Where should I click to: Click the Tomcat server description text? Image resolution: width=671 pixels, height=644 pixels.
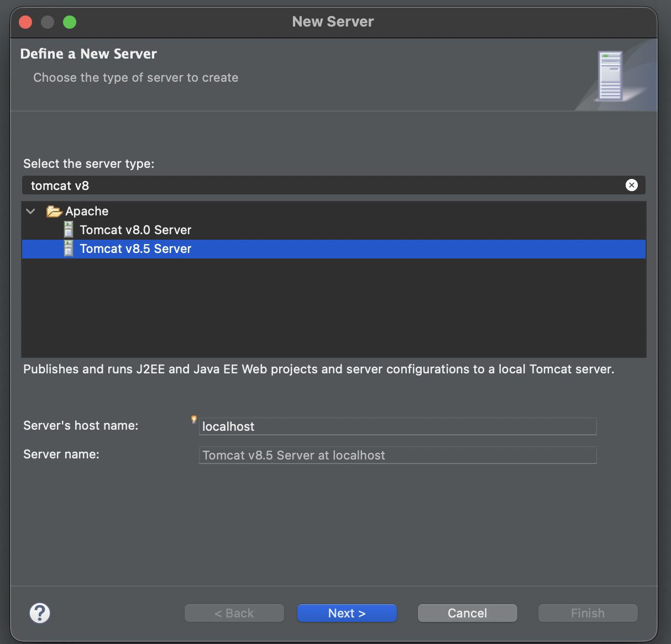[x=319, y=369]
